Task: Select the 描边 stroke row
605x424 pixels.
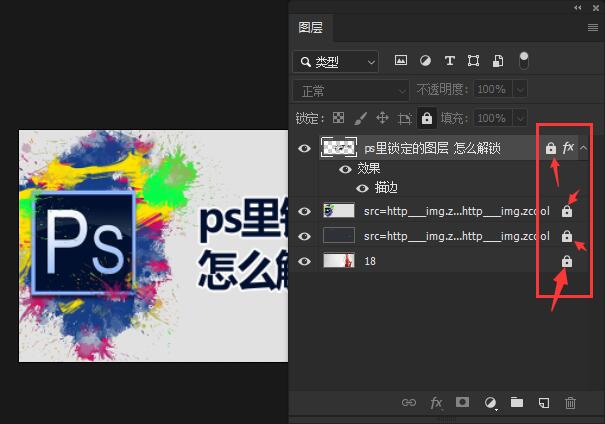Action: point(386,188)
